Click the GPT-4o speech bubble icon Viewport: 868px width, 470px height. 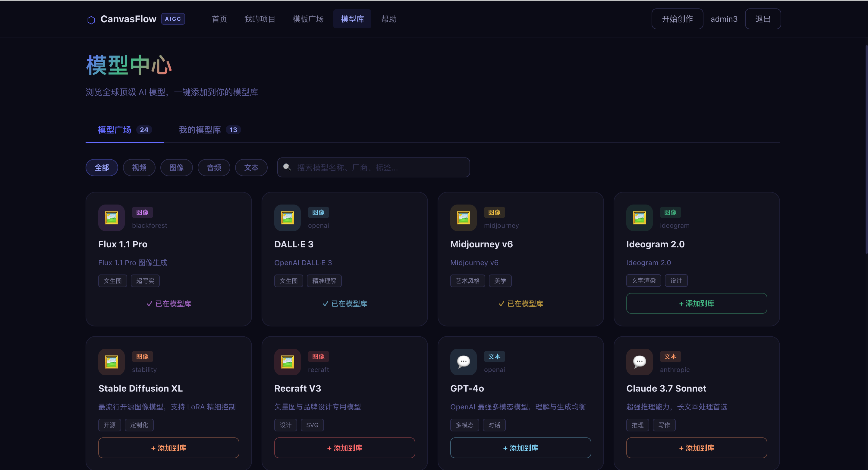coord(463,362)
